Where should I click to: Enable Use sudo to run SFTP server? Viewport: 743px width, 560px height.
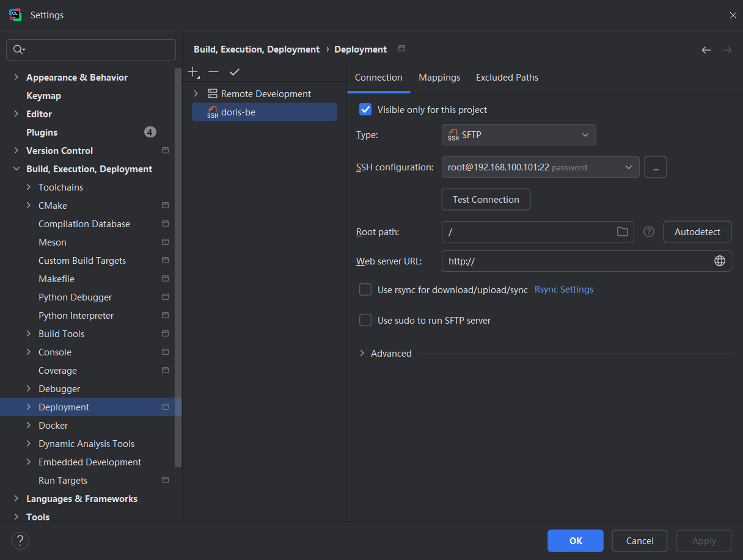click(365, 320)
